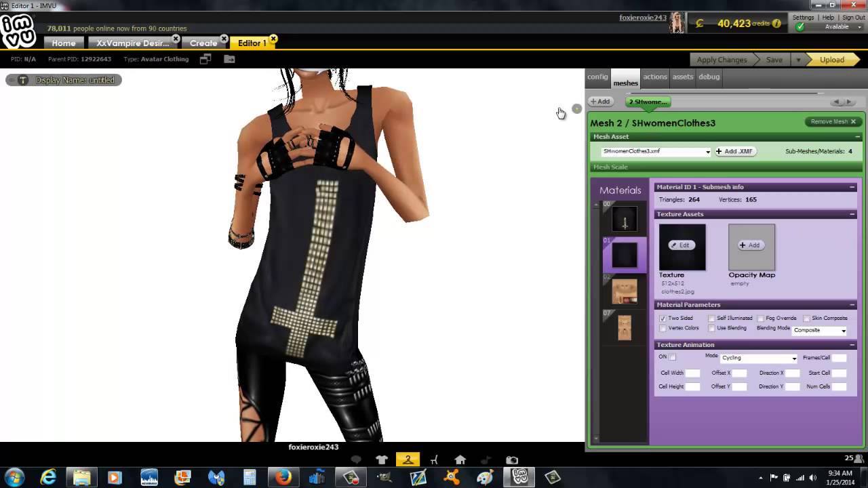The image size is (868, 488).
Task: Switch to the config tab
Action: [x=597, y=77]
